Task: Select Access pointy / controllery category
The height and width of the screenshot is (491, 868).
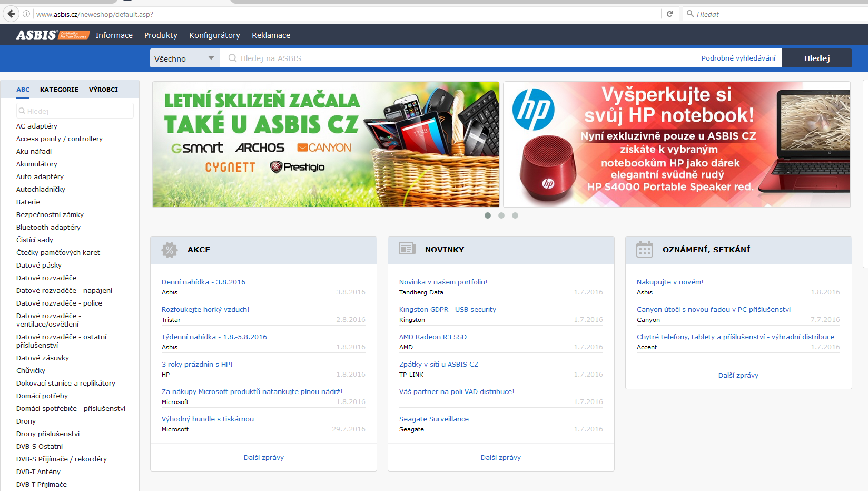Action: tap(60, 139)
